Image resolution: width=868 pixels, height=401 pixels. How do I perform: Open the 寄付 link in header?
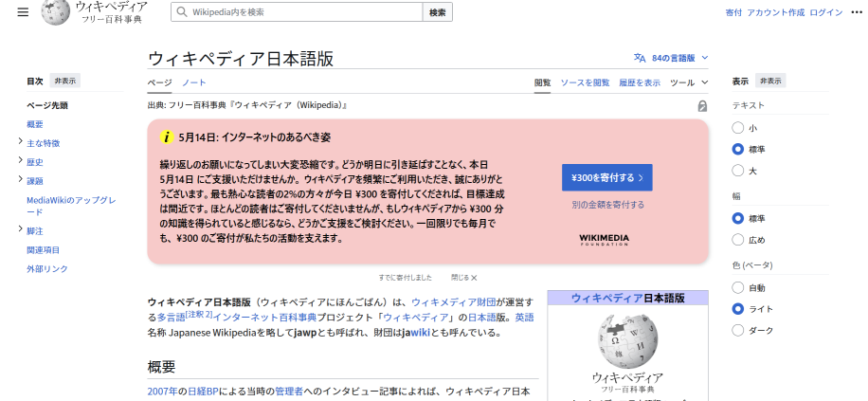point(733,12)
